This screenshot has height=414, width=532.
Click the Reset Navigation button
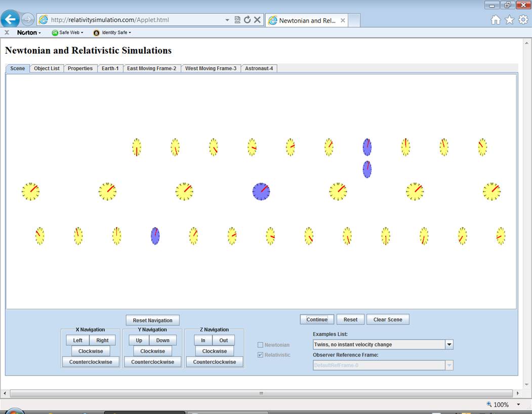[152, 320]
